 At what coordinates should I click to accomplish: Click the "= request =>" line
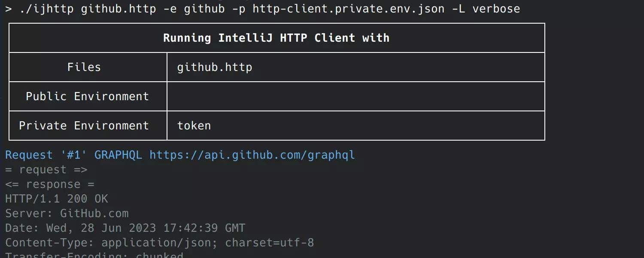46,169
